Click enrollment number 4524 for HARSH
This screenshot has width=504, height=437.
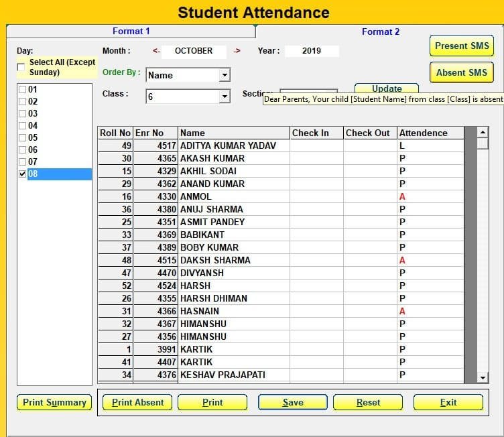(155, 286)
